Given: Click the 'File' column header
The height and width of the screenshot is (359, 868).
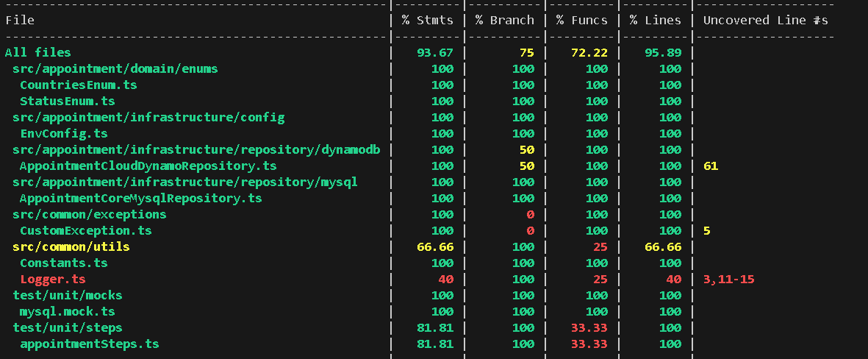Looking at the screenshot, I should tap(20, 21).
